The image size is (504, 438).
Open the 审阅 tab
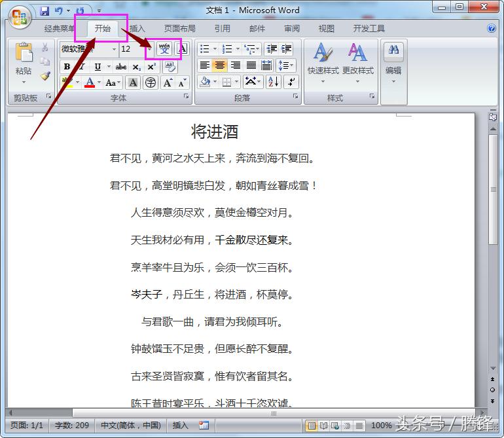(292, 28)
